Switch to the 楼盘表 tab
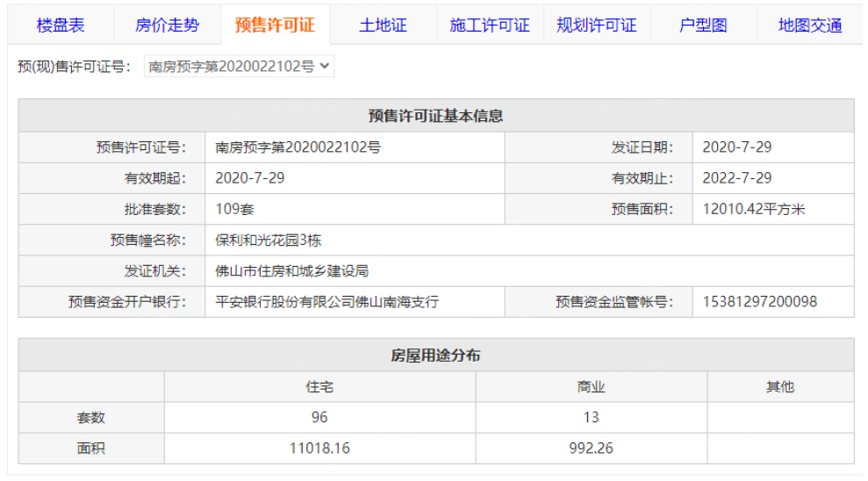868x481 pixels. click(x=61, y=25)
